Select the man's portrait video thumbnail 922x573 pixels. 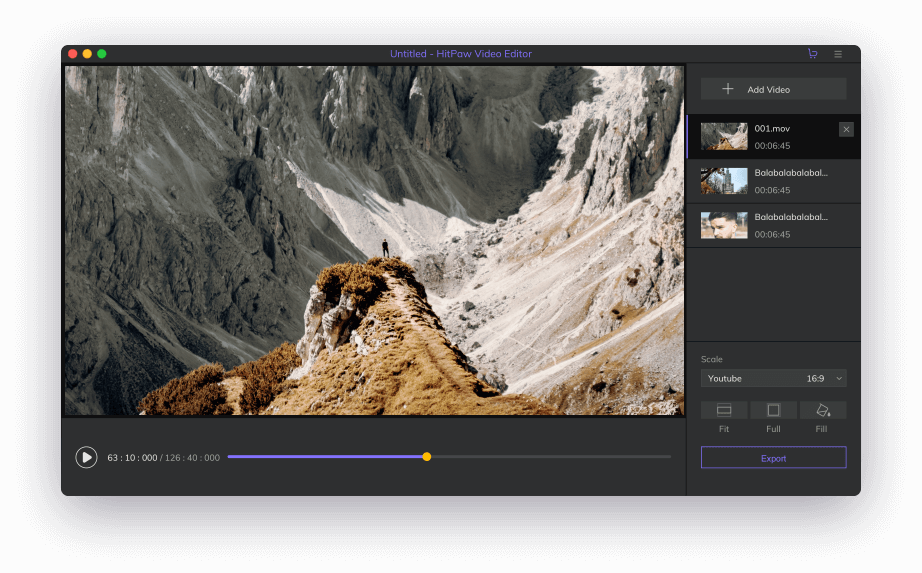[724, 225]
